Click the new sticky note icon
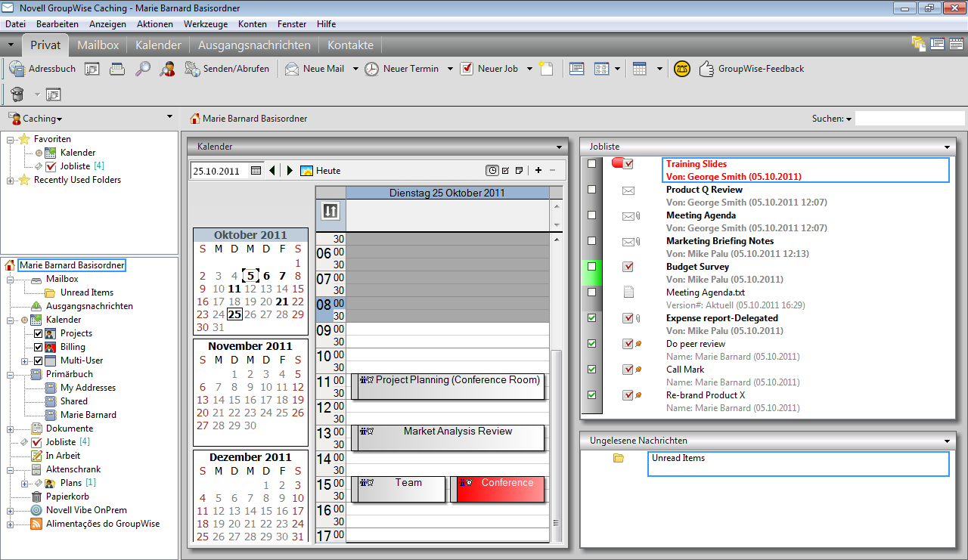This screenshot has width=968, height=560. pyautogui.click(x=546, y=69)
